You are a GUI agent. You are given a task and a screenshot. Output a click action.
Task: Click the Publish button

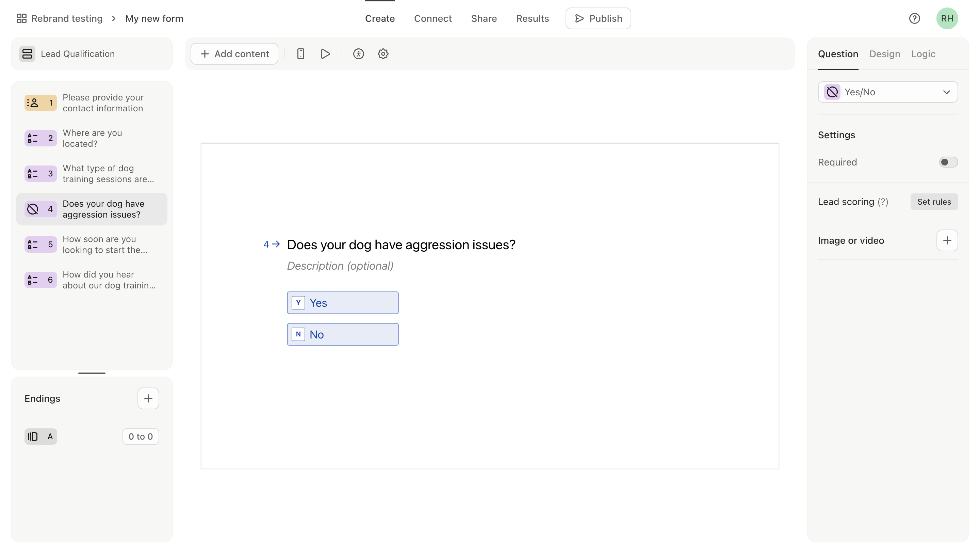coord(598,18)
